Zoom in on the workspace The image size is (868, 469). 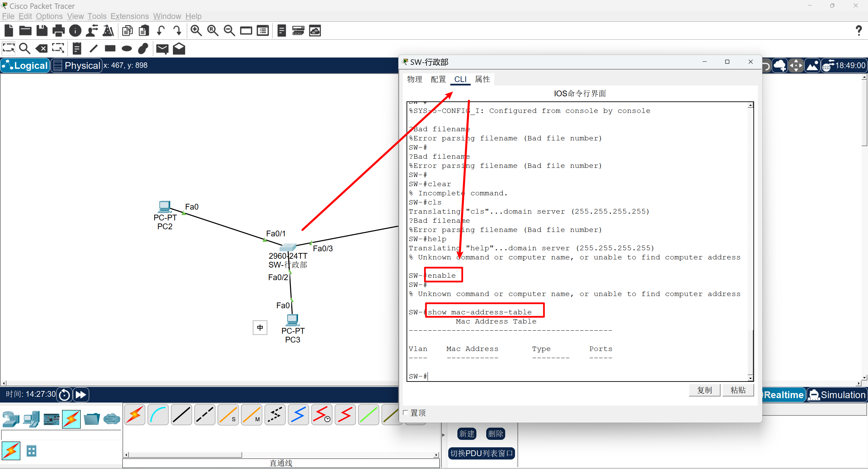click(196, 31)
